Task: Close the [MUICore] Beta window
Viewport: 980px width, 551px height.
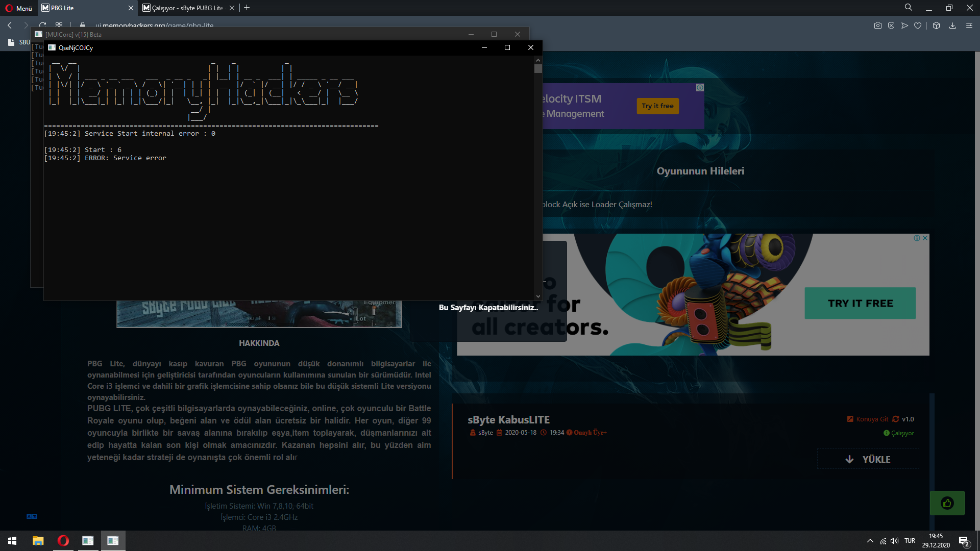Action: pos(518,34)
